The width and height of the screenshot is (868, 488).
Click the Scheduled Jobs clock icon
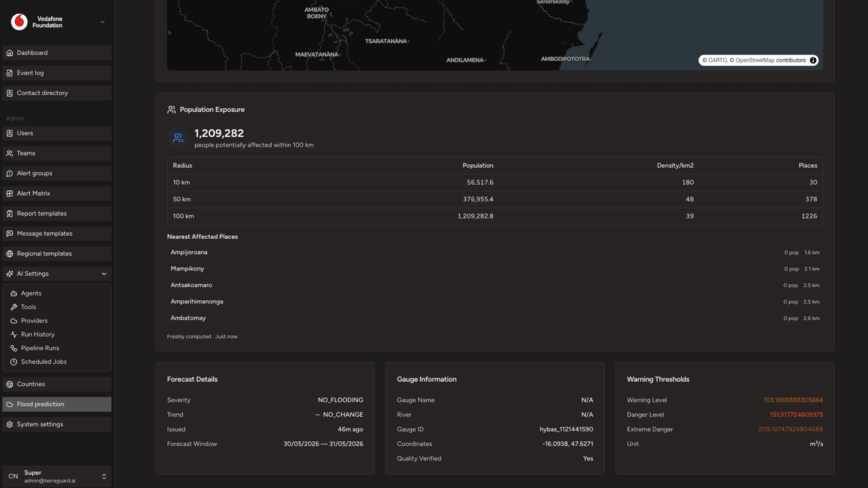14,362
